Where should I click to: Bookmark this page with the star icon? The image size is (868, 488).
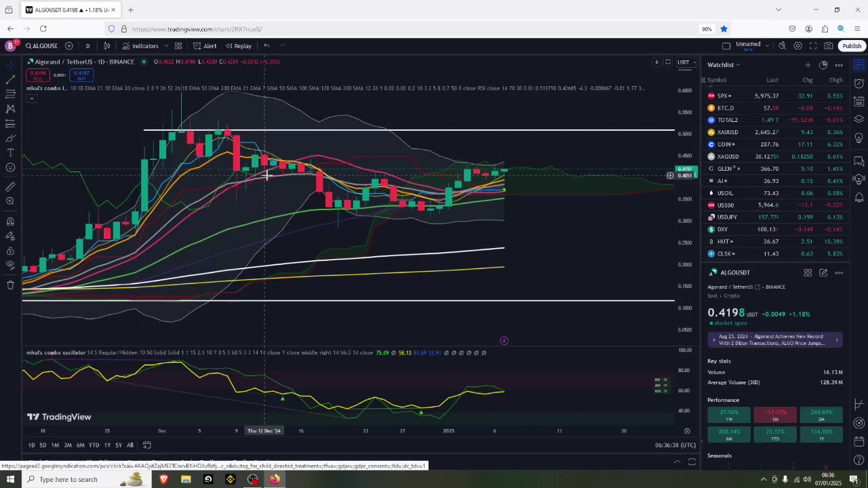pyautogui.click(x=724, y=28)
